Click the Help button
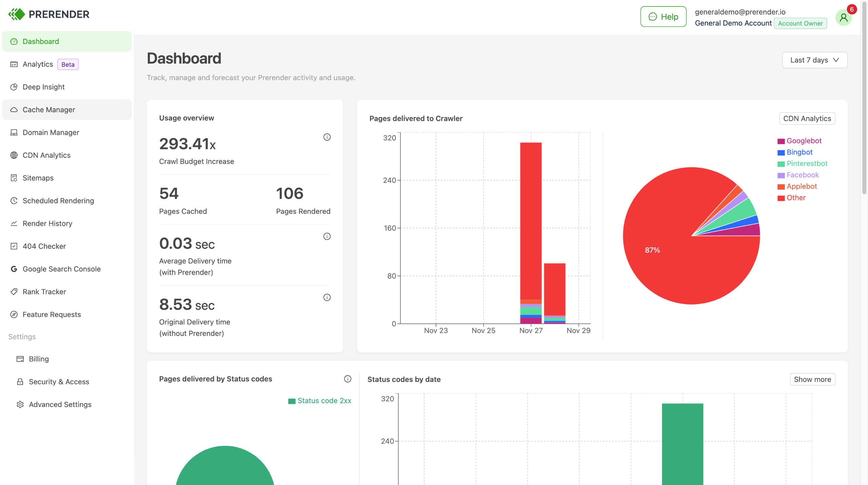Viewport: 868px width, 485px height. pyautogui.click(x=663, y=17)
